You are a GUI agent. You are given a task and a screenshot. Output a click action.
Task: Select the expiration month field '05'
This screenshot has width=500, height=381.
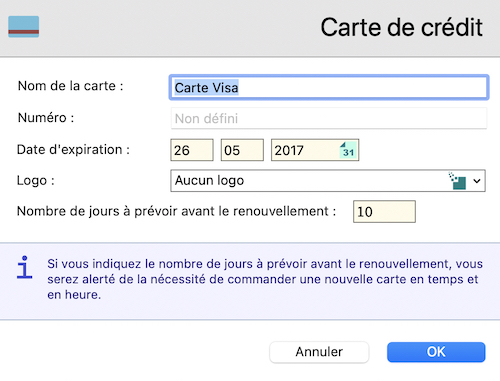[x=242, y=150]
